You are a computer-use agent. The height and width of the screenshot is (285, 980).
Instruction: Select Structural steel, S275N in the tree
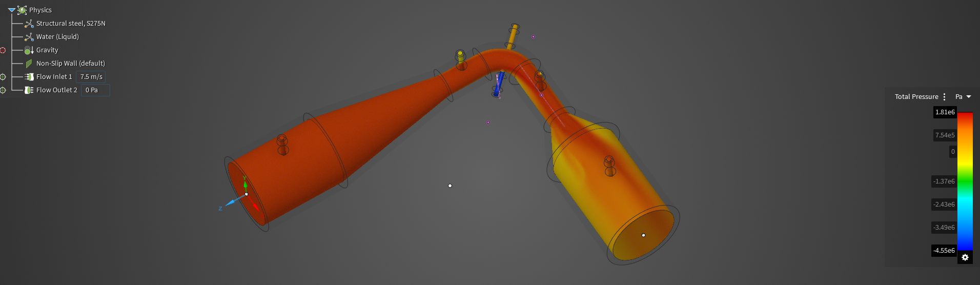point(71,24)
